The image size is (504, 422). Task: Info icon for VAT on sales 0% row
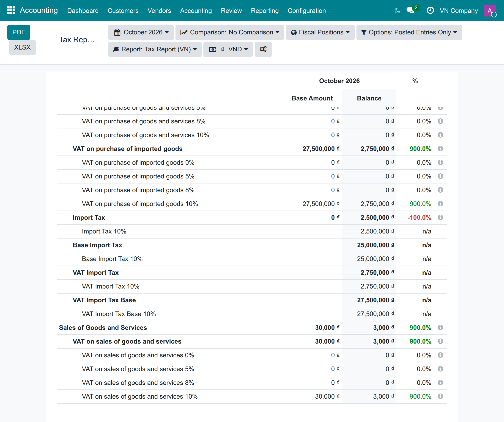440,355
